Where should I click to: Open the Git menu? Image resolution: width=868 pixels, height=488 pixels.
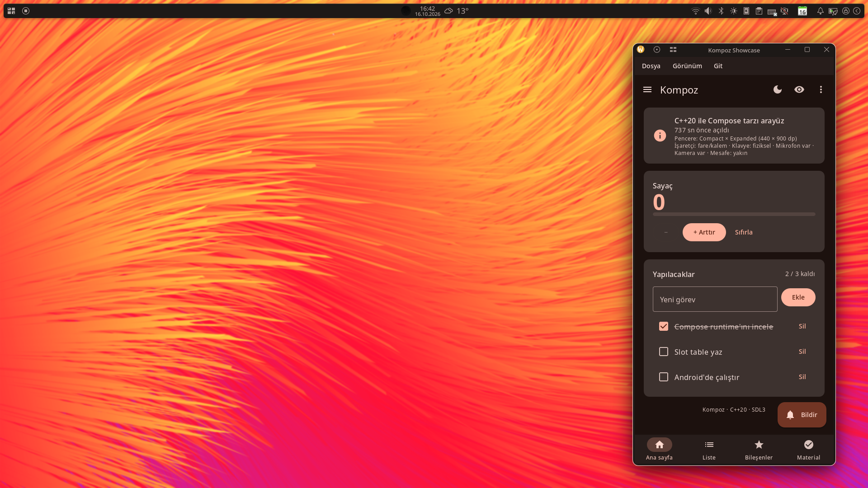point(718,66)
